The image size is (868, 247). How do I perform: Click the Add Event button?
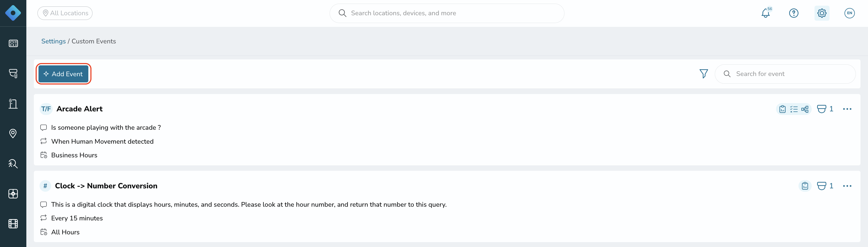[x=63, y=74]
